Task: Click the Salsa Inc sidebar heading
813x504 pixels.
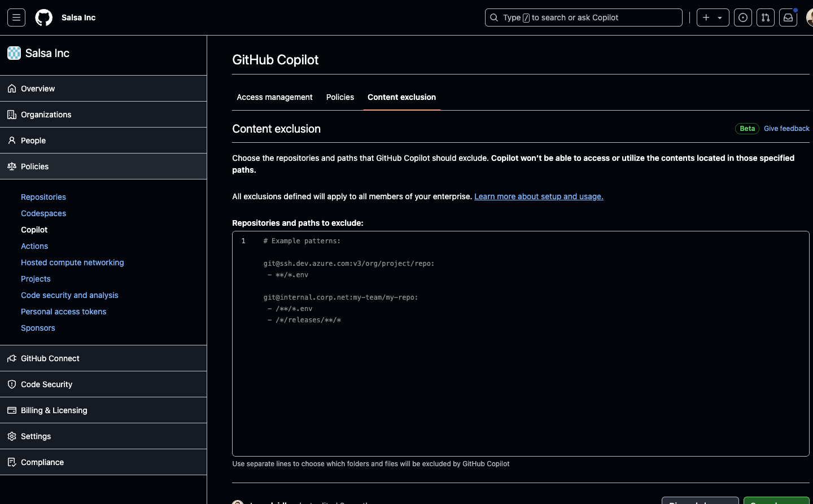Action: click(47, 53)
